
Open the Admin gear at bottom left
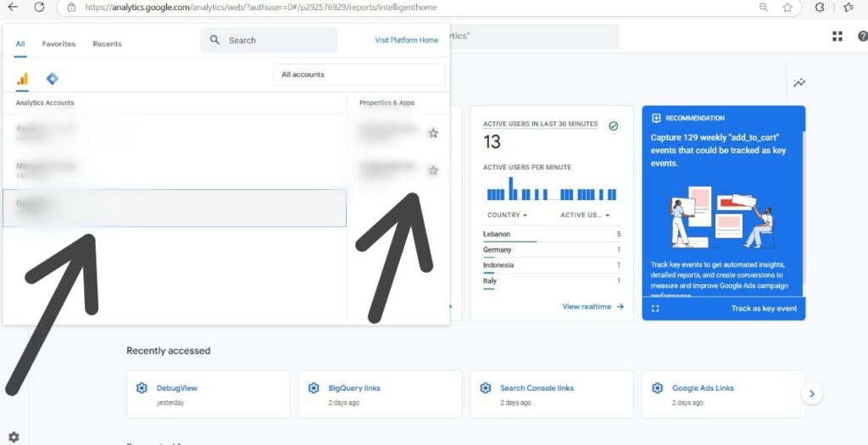click(14, 437)
